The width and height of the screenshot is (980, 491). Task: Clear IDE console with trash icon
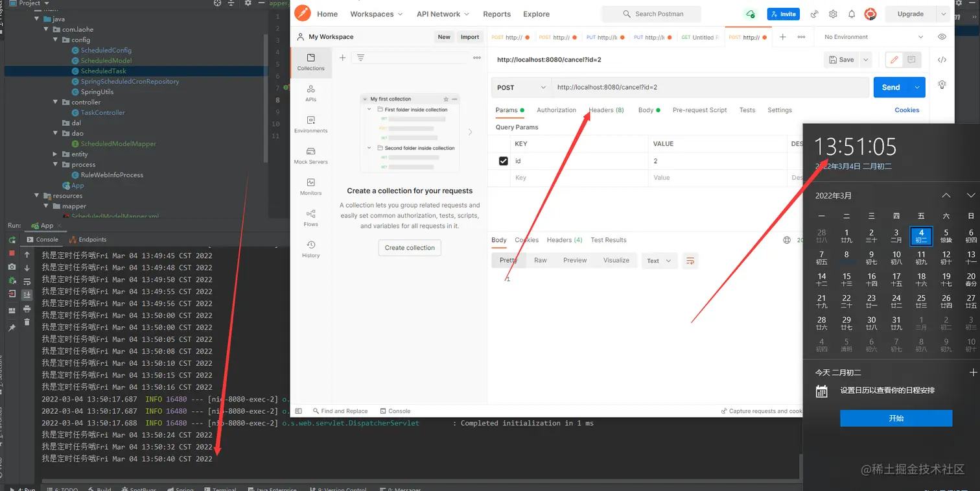click(x=27, y=322)
